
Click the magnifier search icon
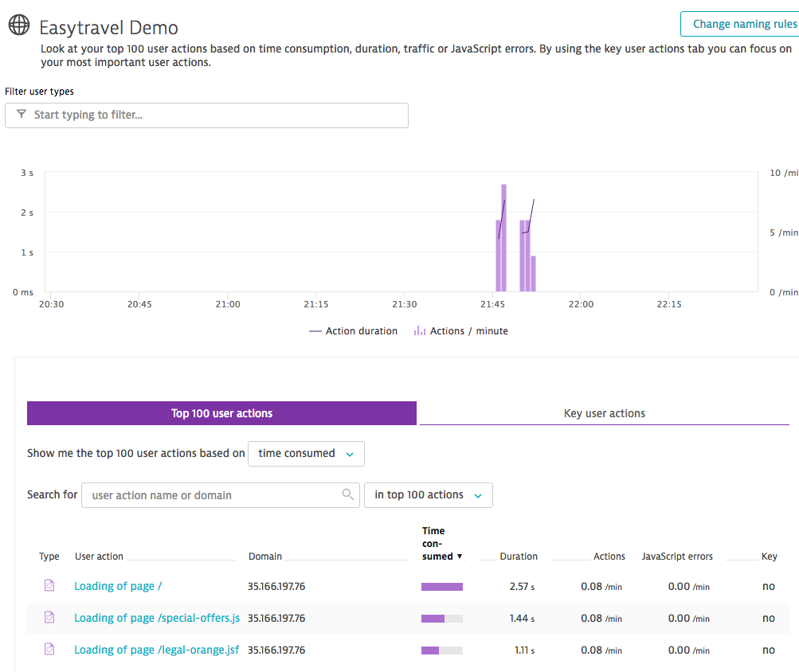(x=347, y=494)
